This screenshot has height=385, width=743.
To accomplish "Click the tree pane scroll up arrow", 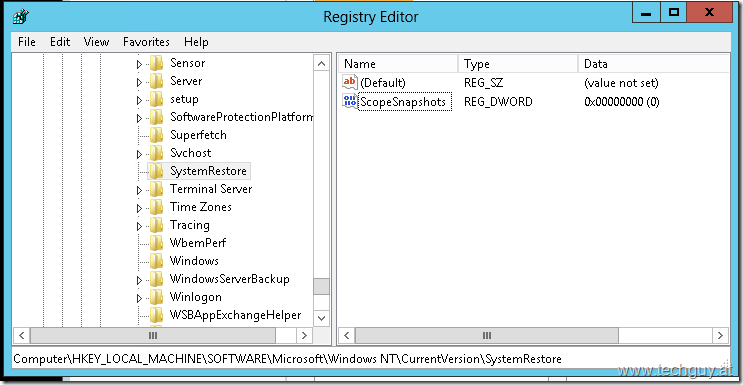I will click(321, 64).
